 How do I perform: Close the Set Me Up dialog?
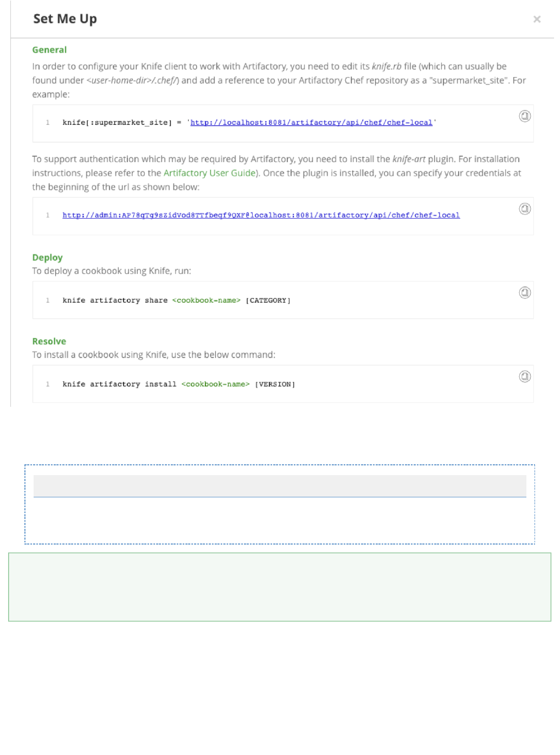click(537, 20)
